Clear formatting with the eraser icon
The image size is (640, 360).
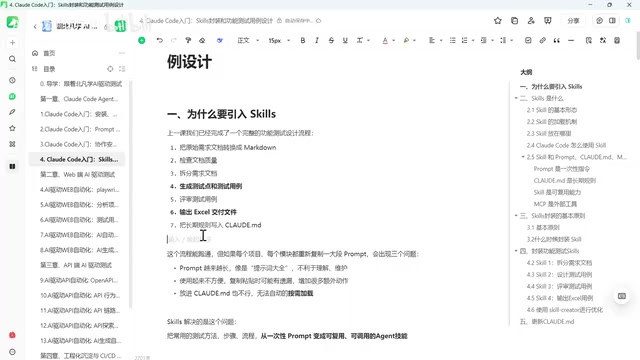tap(202, 40)
